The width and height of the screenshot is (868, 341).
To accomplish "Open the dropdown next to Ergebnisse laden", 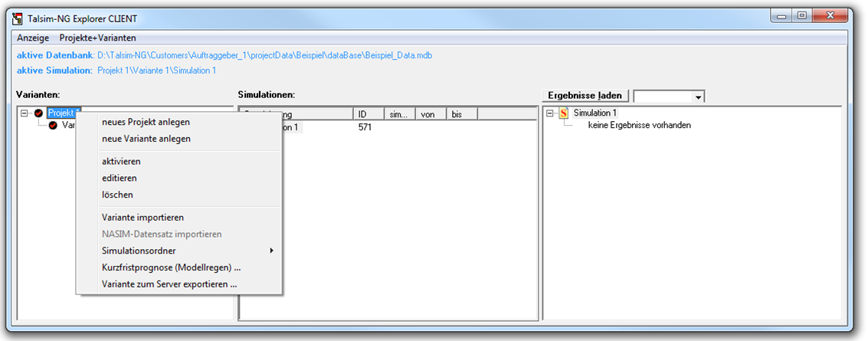I will [x=697, y=97].
